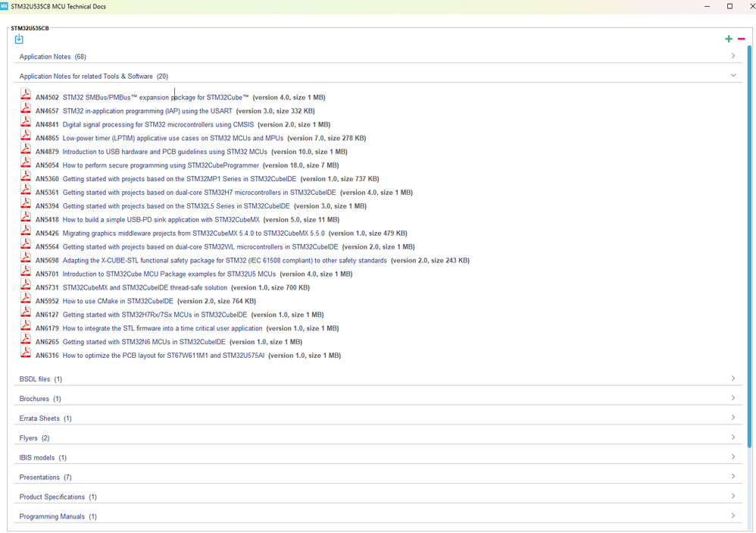Open the PDF icon for AN5731
This screenshot has width=756, height=533.
(26, 284)
